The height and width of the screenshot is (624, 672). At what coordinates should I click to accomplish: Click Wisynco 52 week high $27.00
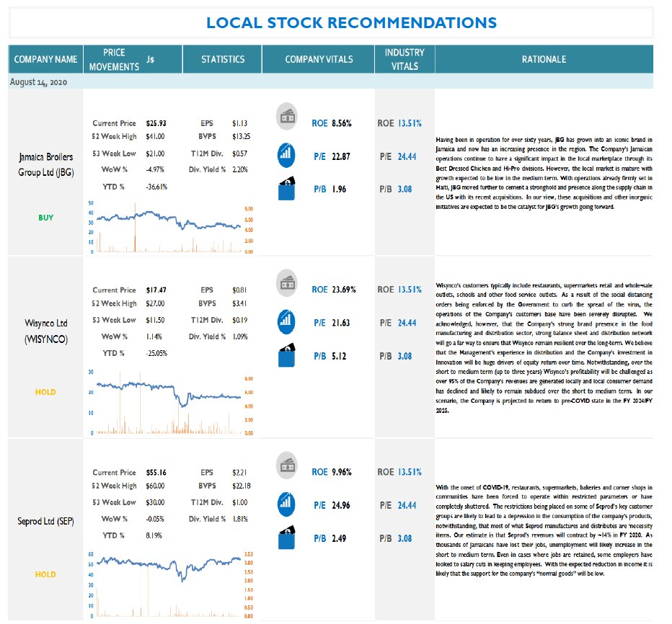[155, 303]
